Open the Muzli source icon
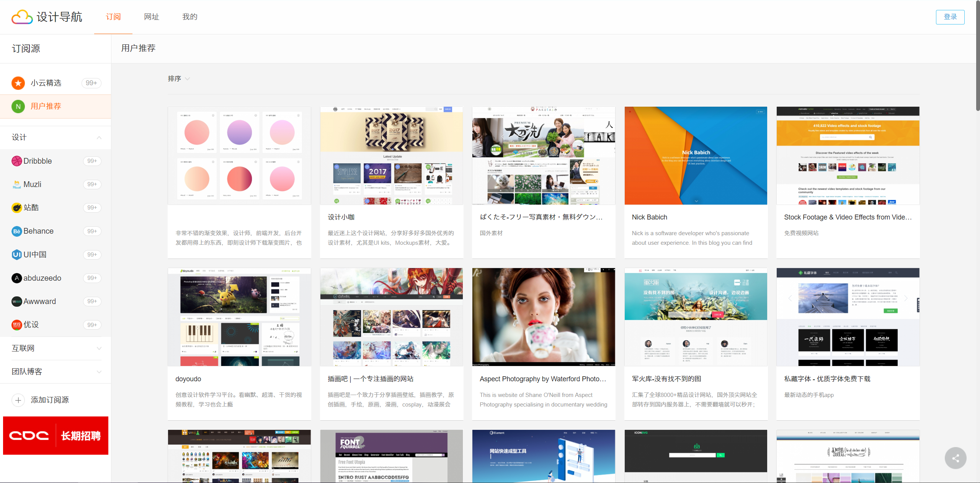 pos(16,185)
